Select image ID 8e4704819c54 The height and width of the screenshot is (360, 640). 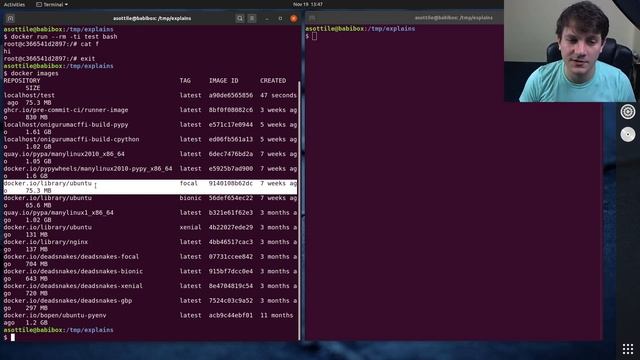tap(231, 287)
